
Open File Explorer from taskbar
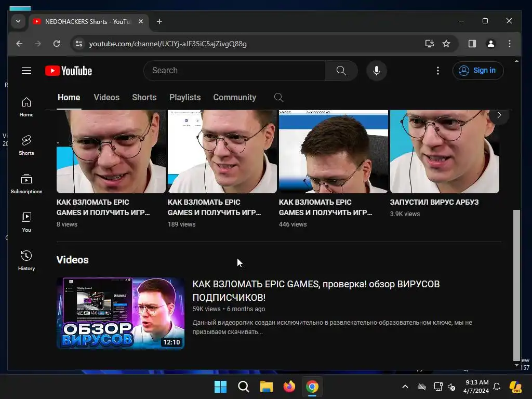[267, 387]
